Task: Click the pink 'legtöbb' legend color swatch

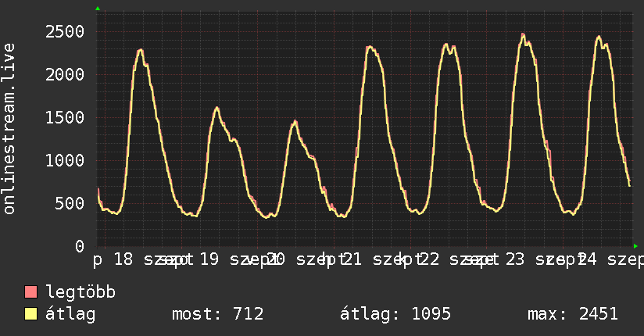Action: click(30, 291)
